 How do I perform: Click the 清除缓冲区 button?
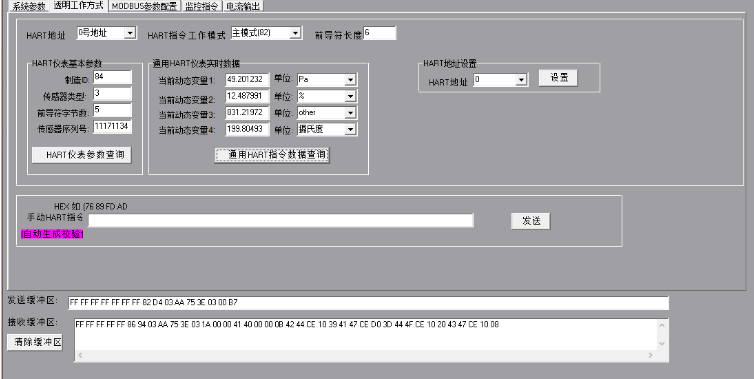35,342
